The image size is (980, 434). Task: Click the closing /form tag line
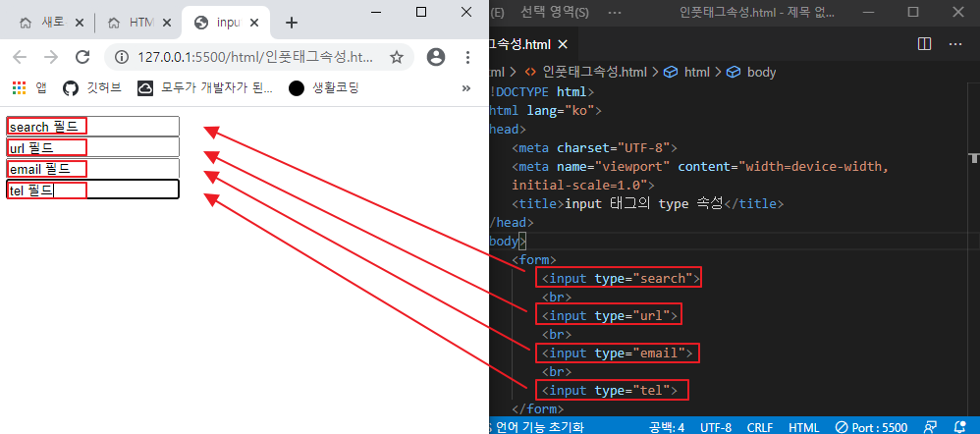(537, 409)
